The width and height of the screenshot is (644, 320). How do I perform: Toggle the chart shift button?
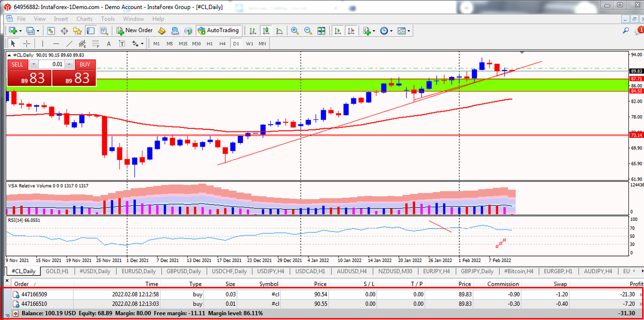[x=350, y=31]
